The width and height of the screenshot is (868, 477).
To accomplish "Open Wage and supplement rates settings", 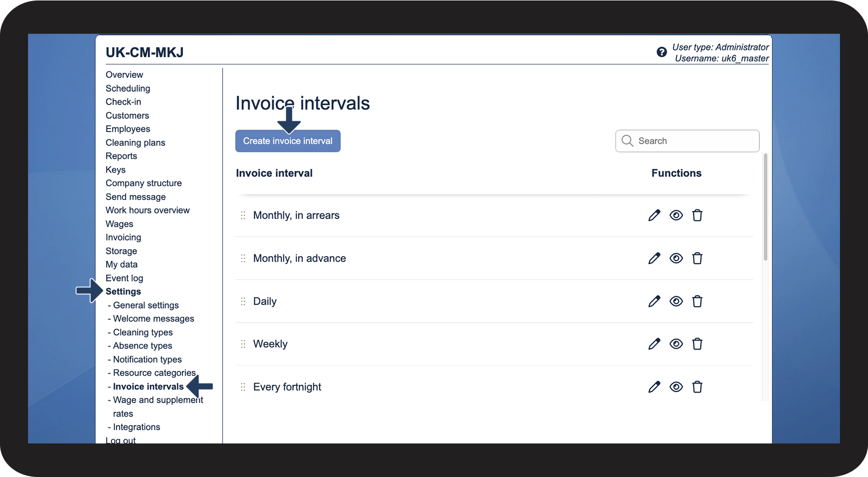I will tap(158, 400).
